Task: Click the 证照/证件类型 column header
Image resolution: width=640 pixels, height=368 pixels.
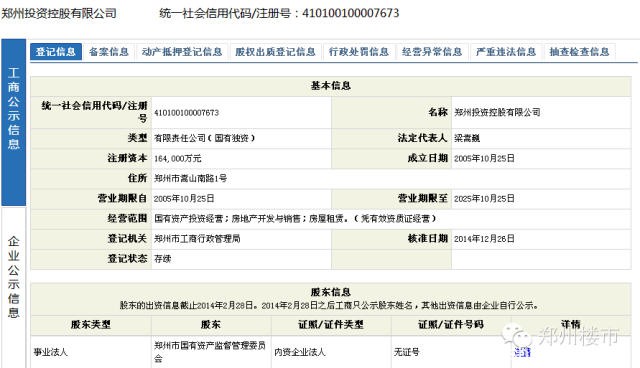Action: pos(331,325)
